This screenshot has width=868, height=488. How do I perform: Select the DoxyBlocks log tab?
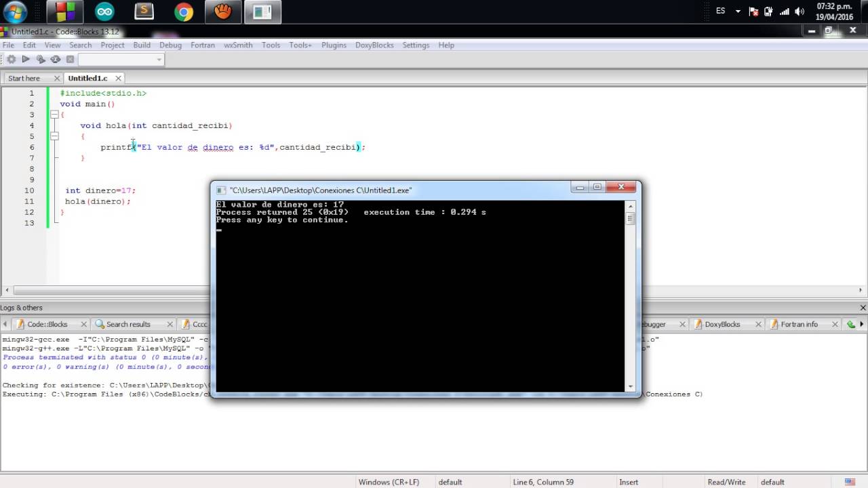[x=722, y=325]
